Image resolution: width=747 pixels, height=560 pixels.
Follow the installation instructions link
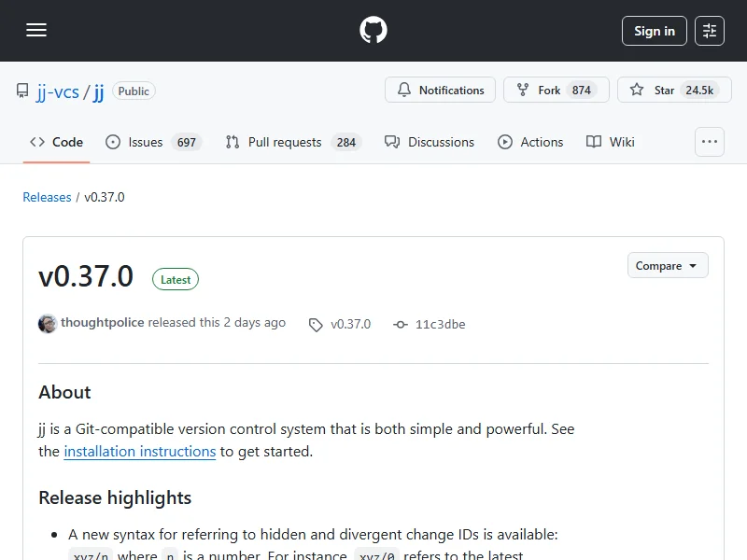(x=140, y=452)
